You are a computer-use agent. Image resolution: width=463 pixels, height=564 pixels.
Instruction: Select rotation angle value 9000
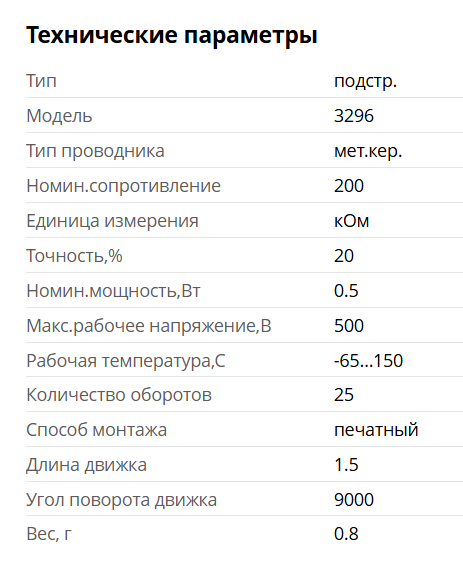tap(354, 500)
